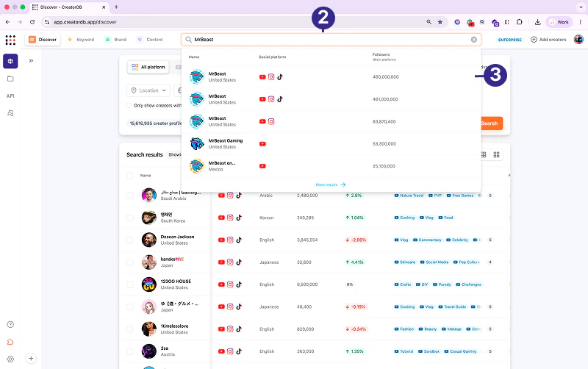Select the MrBeast Mexico search result
This screenshot has height=369, width=588.
click(x=331, y=166)
